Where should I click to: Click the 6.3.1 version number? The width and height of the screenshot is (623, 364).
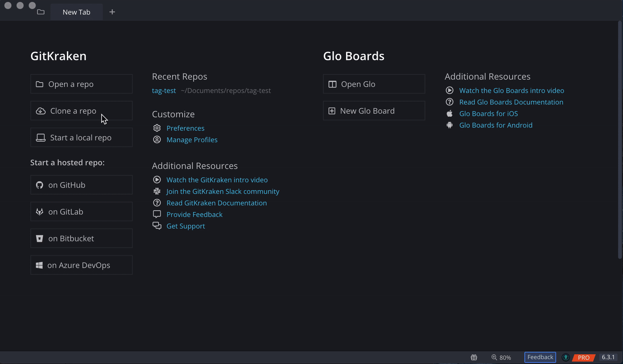coord(608,357)
